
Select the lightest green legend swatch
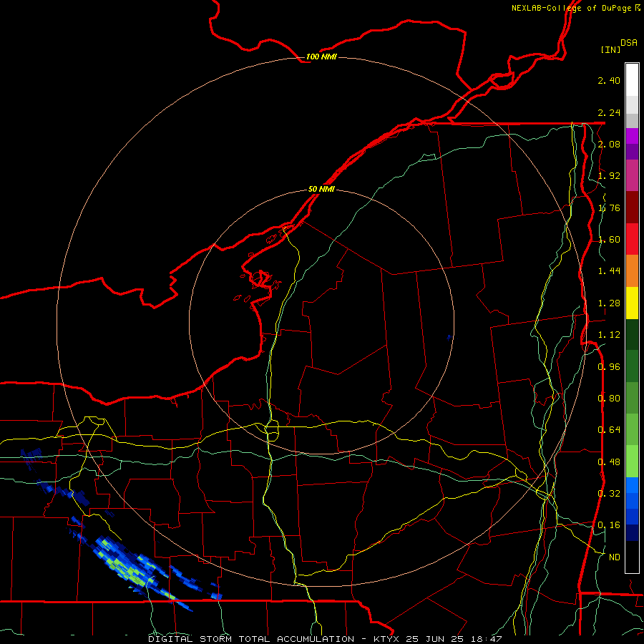632,462
